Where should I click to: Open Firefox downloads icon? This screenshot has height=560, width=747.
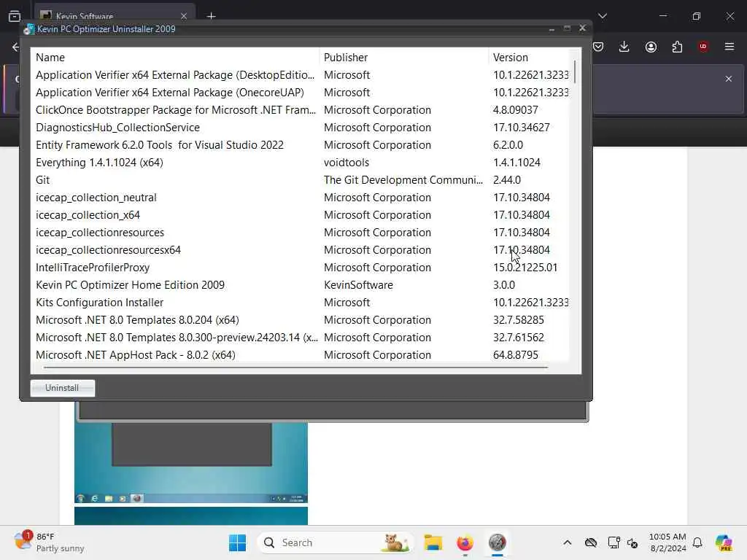pyautogui.click(x=624, y=47)
